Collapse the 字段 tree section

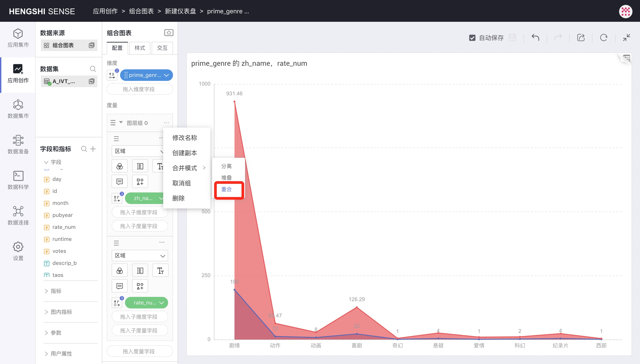click(x=46, y=162)
